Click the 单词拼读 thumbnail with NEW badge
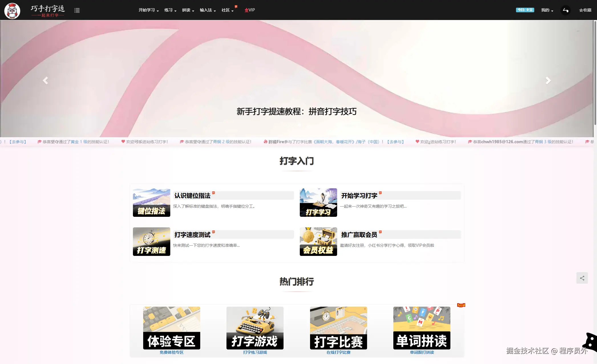The image size is (597, 364). pyautogui.click(x=422, y=328)
